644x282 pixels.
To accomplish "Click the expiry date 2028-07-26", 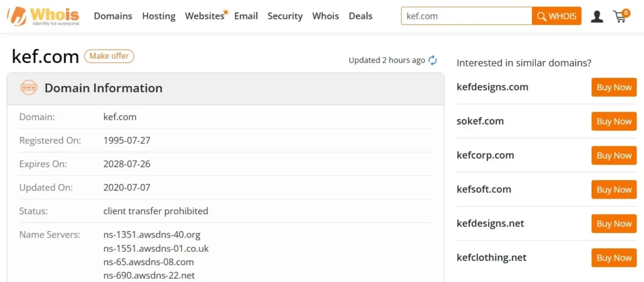I will pos(127,164).
